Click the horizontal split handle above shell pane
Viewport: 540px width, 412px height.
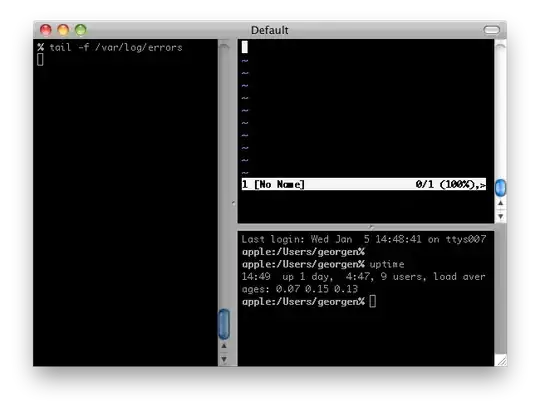pos(371,227)
